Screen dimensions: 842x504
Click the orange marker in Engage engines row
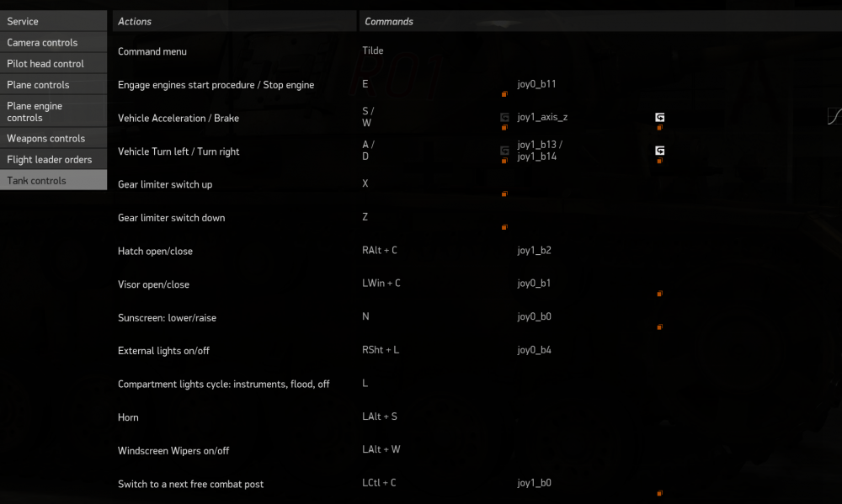coord(504,94)
